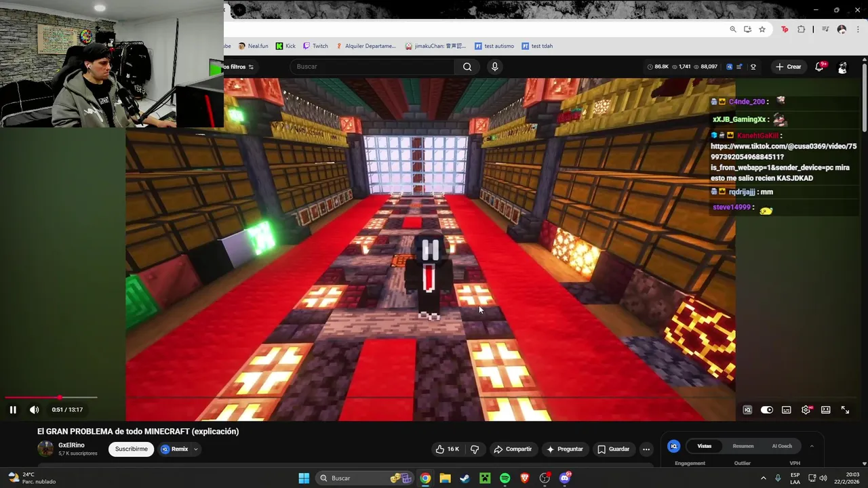Show hidden tray icons chevron
The height and width of the screenshot is (488, 868).
coord(763,478)
